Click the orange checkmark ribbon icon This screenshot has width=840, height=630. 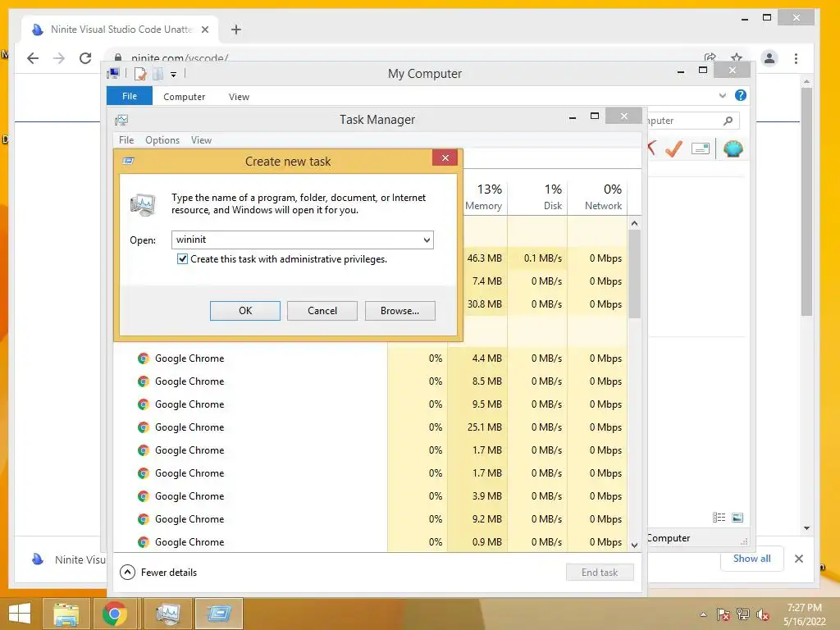673,148
